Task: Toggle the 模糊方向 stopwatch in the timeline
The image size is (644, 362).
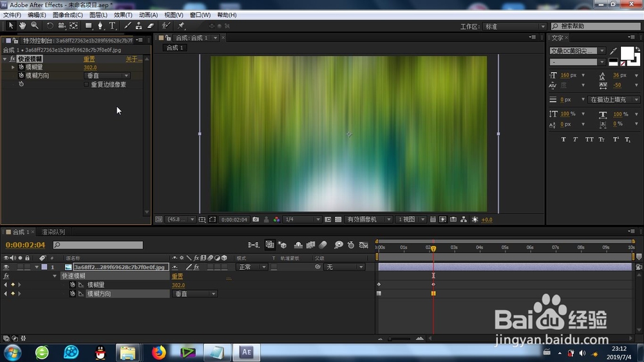Action: point(73,294)
